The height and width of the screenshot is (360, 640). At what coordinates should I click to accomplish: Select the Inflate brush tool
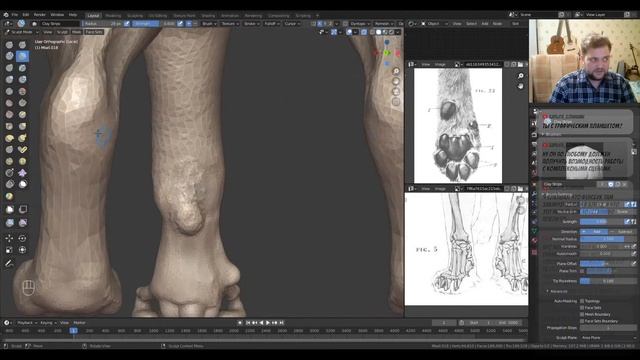coord(9,79)
